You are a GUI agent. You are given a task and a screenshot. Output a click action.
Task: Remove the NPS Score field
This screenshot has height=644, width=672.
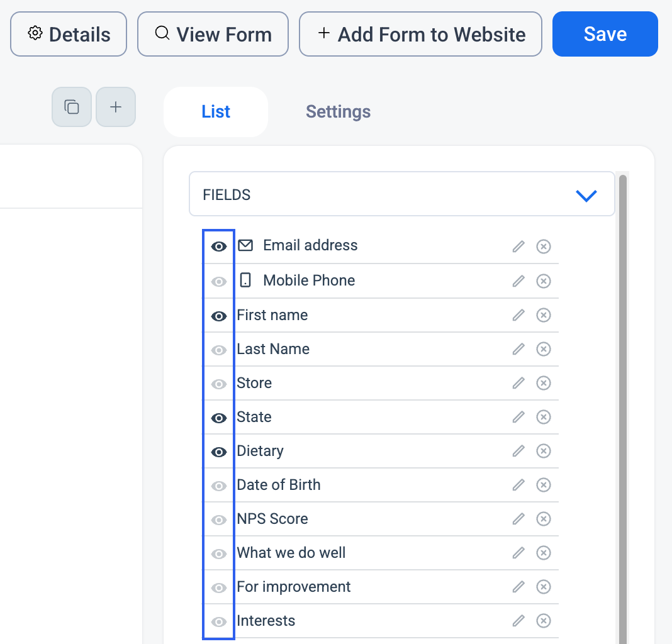coord(544,519)
